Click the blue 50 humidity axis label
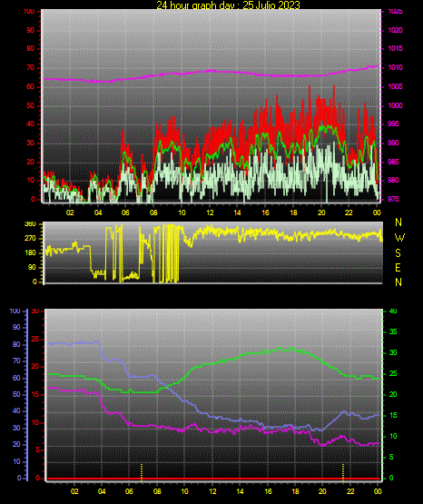 [16, 394]
